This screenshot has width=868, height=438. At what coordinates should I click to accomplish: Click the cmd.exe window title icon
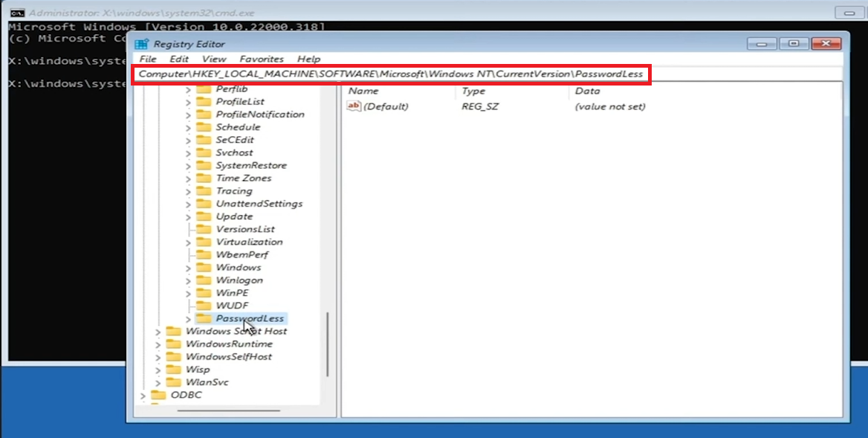pos(16,12)
